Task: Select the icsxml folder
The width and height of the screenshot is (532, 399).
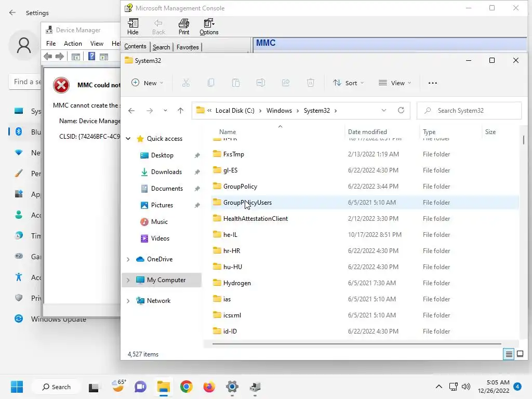Action: pyautogui.click(x=365, y=315)
